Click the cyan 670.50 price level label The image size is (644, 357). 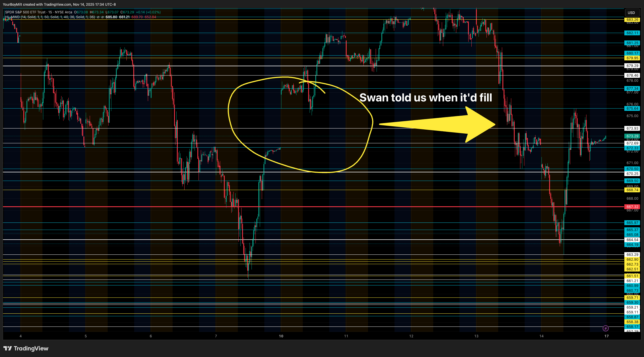(632, 169)
